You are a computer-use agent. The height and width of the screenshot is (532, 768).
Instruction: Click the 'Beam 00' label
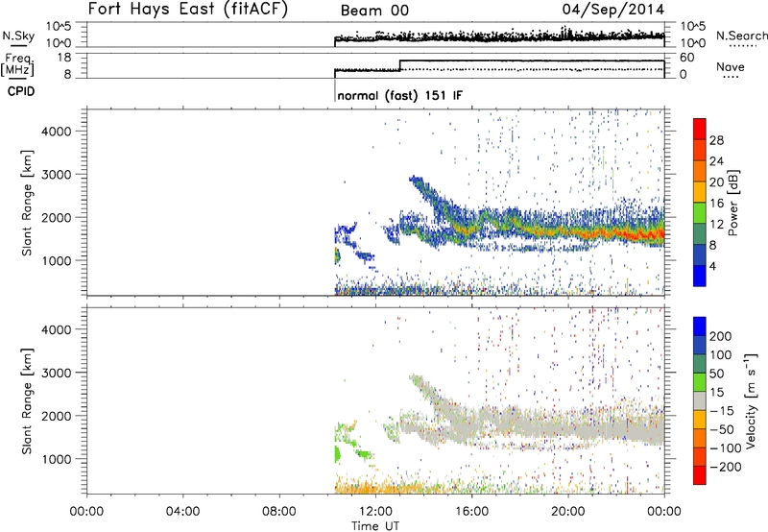tap(374, 11)
